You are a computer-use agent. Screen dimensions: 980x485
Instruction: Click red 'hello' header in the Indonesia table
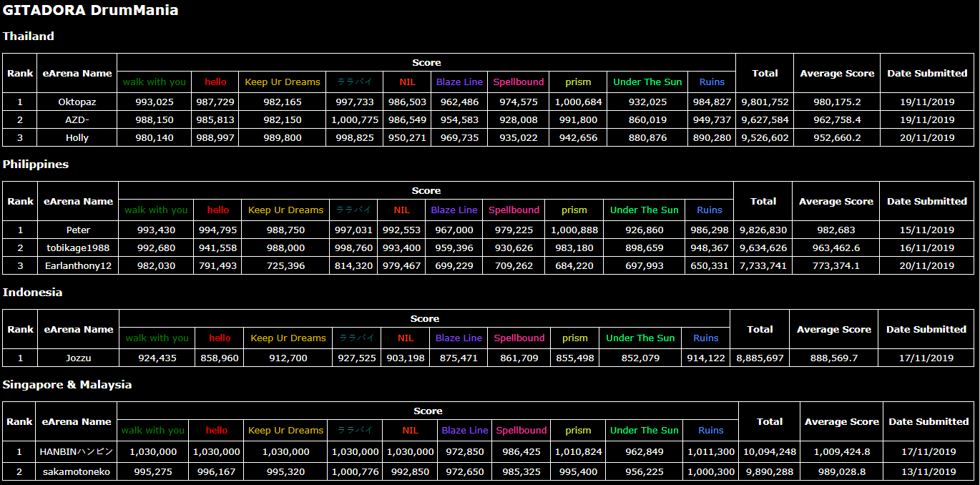tap(220, 338)
